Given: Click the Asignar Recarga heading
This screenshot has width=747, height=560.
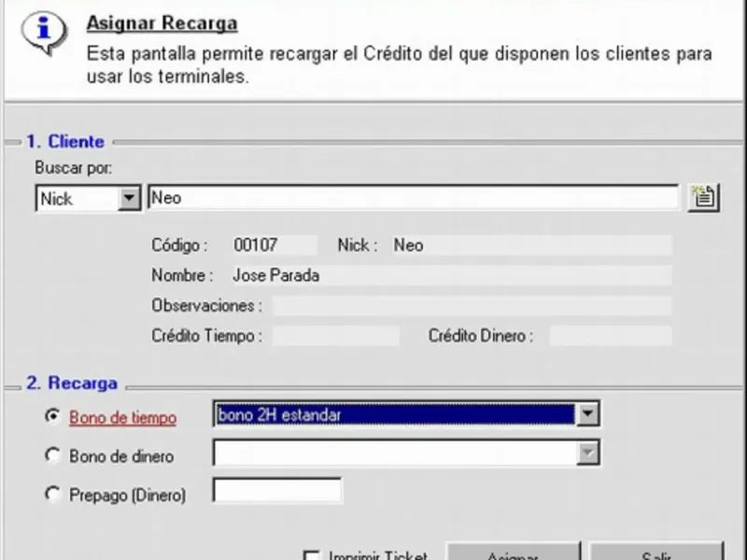Looking at the screenshot, I should click(x=162, y=23).
